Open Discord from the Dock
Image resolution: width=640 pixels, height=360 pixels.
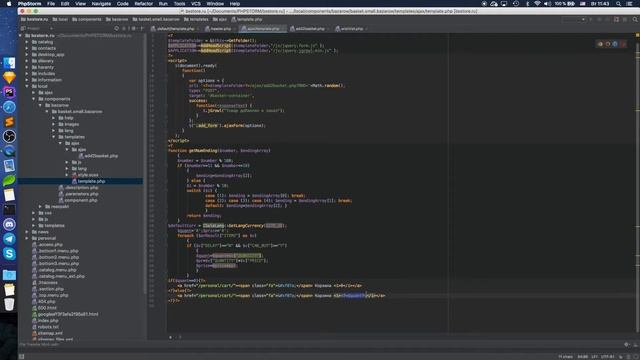pyautogui.click(x=9, y=224)
